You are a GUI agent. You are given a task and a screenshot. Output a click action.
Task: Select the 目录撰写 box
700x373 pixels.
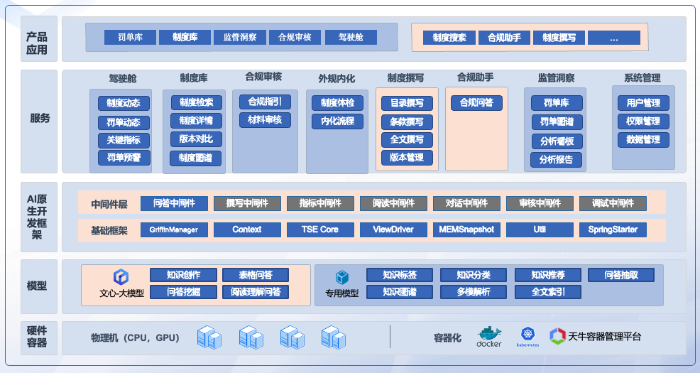(407, 104)
